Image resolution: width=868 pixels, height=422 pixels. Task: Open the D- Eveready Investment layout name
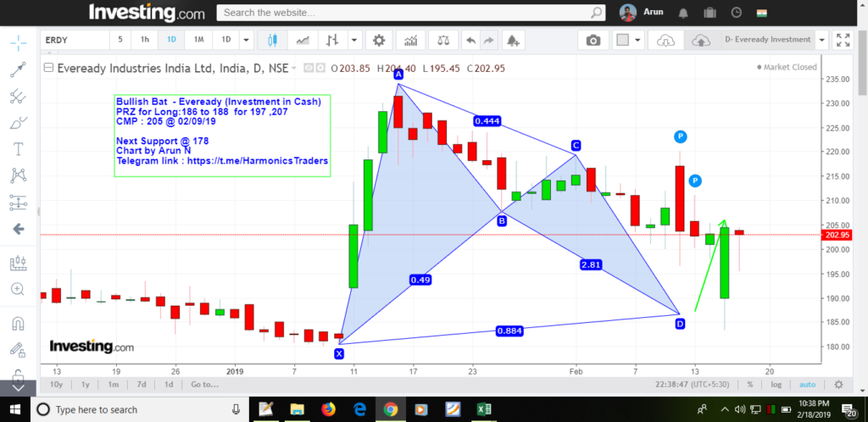766,39
